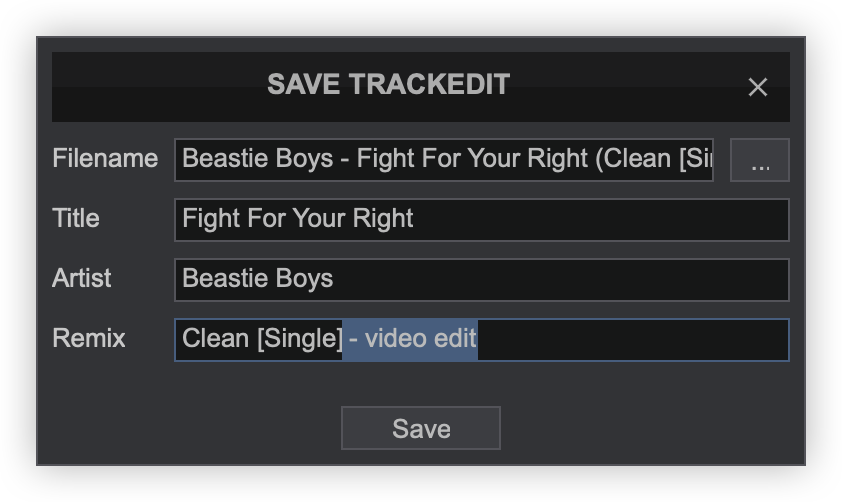The height and width of the screenshot is (502, 842).
Task: Close the Save Trackedit dialog
Action: (758, 87)
